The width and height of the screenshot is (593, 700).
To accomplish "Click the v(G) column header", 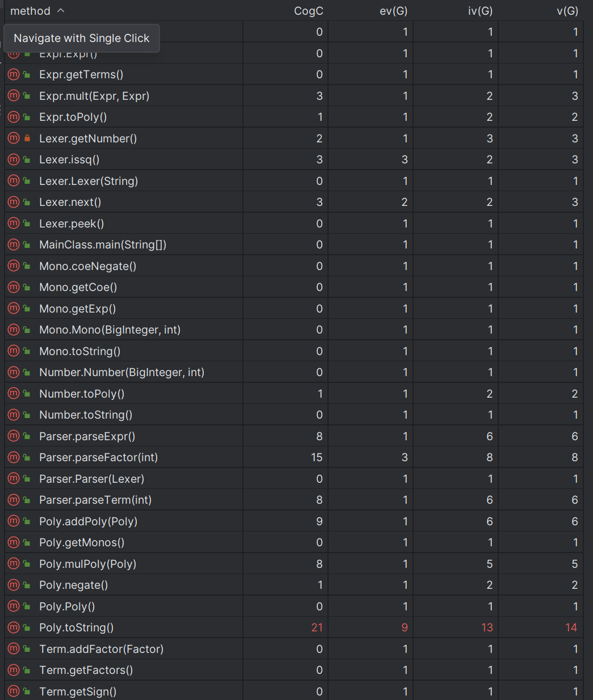I will point(567,11).
